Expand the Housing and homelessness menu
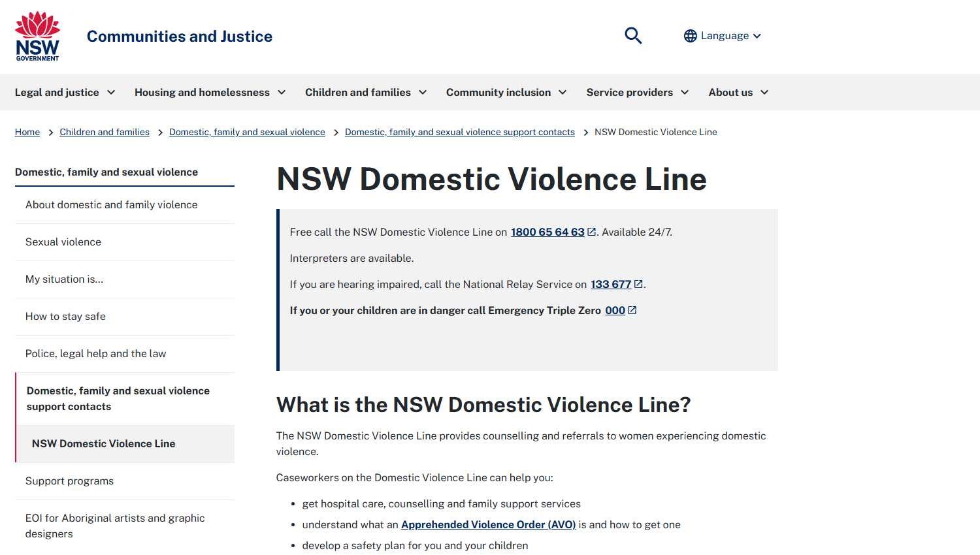Viewport: 980px width, 555px height. pyautogui.click(x=210, y=92)
